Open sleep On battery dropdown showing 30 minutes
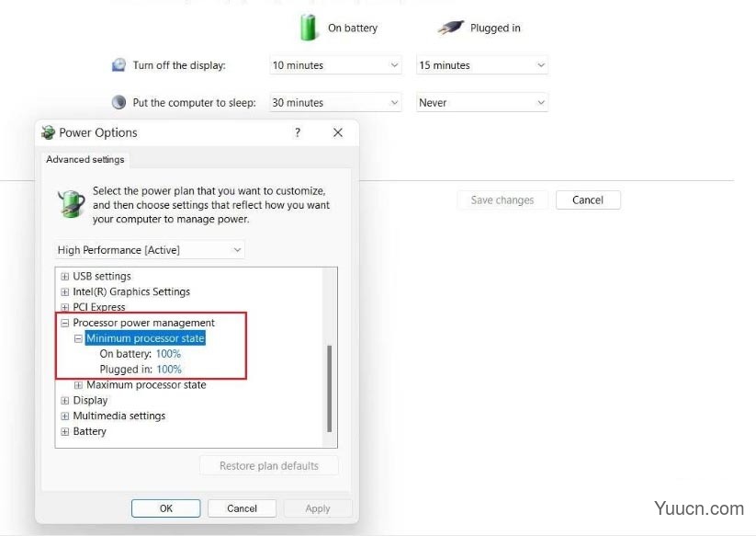 pos(335,102)
